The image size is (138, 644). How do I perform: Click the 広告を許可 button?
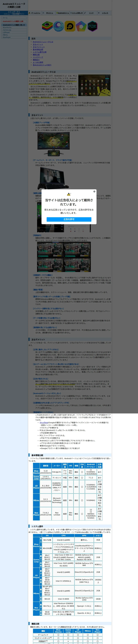coord(69,219)
